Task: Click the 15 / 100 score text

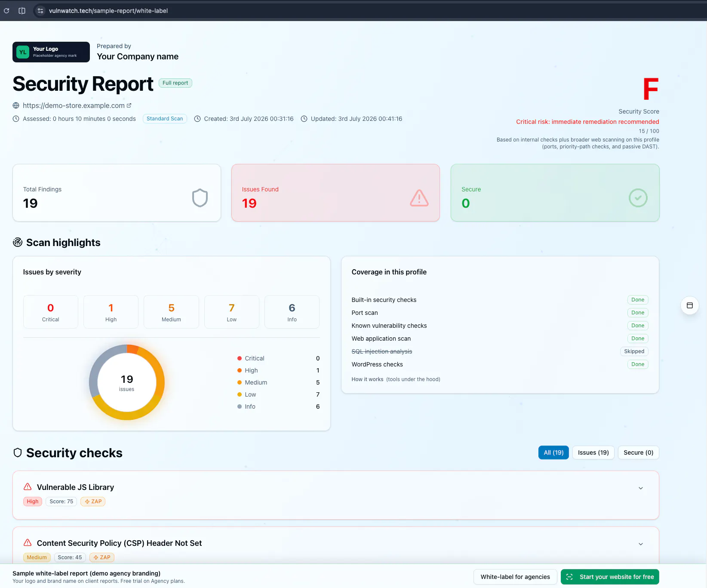Action: click(649, 131)
